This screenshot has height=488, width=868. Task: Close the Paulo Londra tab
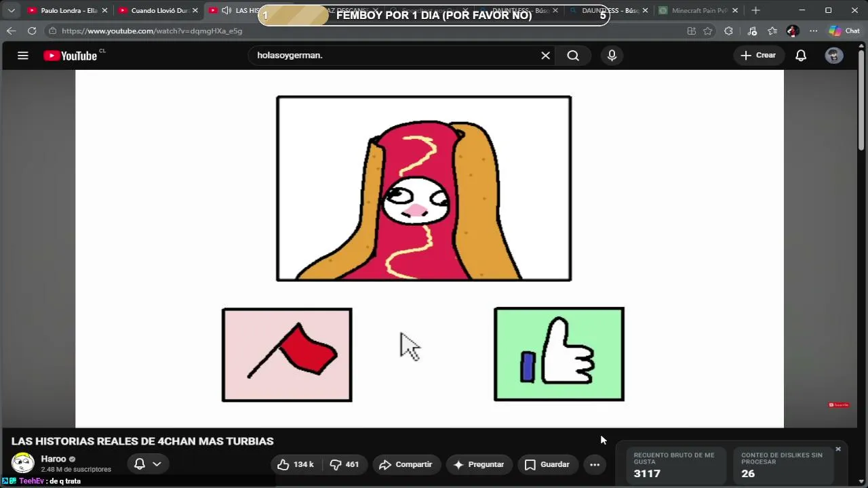104,11
